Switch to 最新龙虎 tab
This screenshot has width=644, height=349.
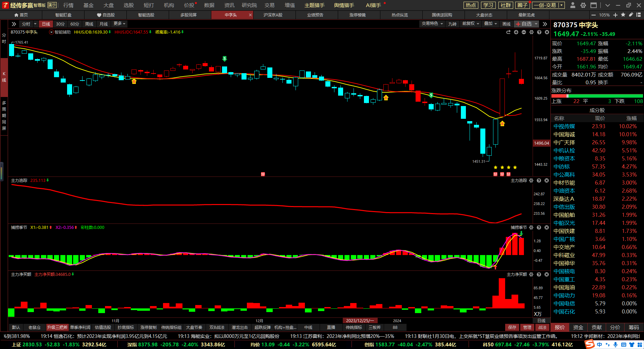527,15
